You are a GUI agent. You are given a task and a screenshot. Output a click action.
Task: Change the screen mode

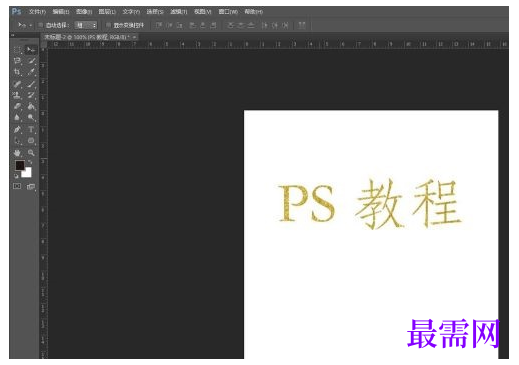tap(31, 186)
